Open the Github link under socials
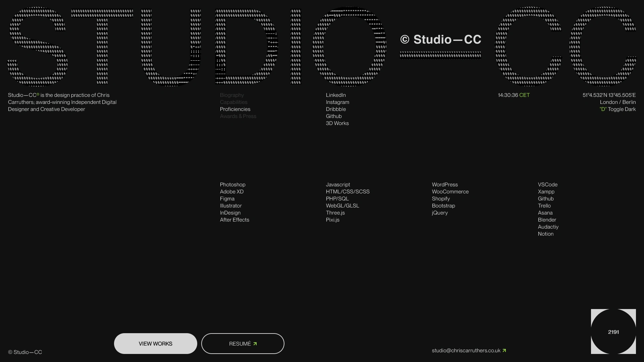 pos(334,116)
